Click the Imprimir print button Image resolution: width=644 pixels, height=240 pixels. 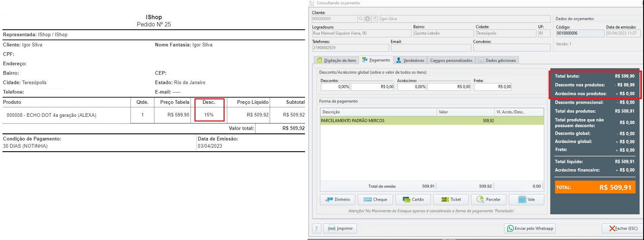(x=340, y=228)
